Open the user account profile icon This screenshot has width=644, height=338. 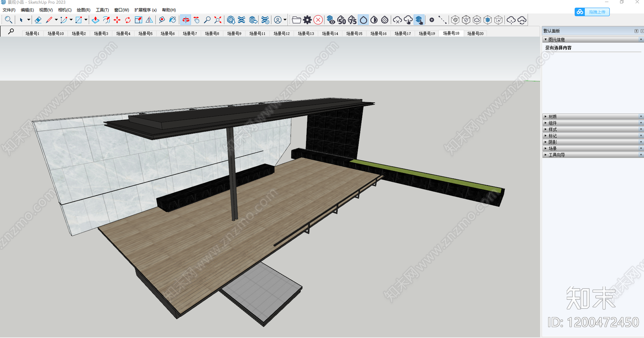[278, 20]
